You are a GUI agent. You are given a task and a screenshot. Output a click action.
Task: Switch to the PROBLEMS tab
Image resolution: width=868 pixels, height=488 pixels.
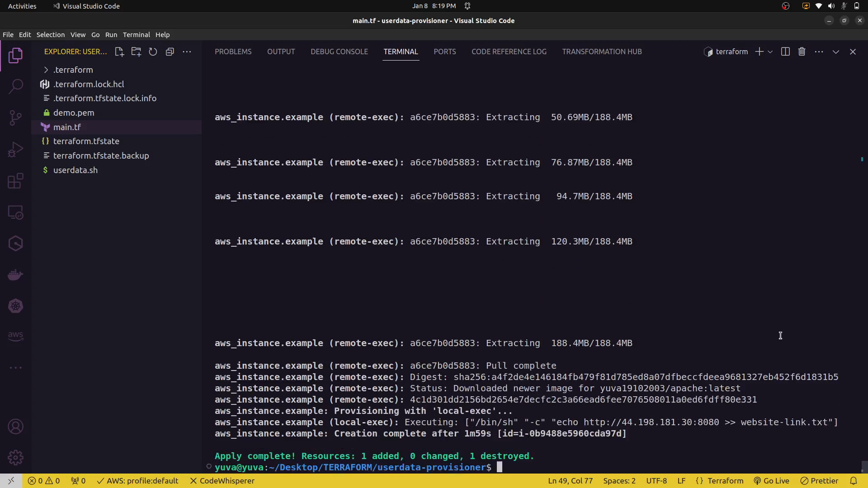233,52
